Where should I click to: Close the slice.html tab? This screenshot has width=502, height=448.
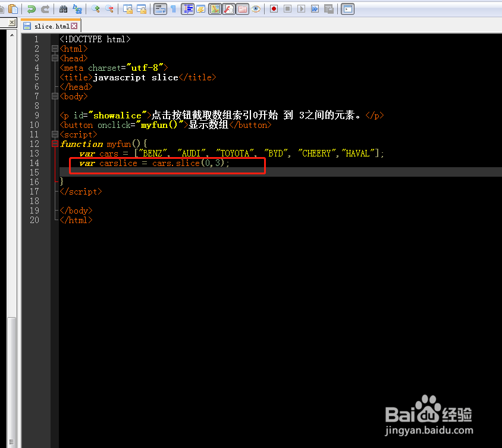tap(74, 26)
